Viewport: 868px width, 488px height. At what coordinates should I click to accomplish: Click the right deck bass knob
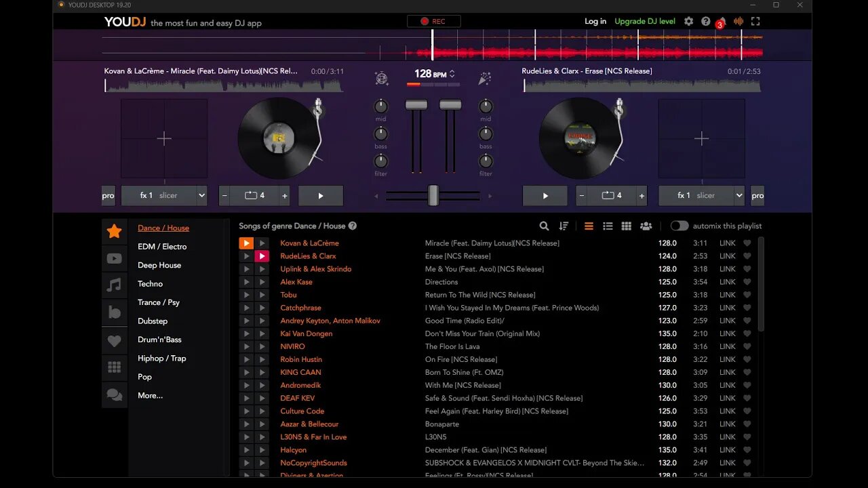(x=486, y=134)
